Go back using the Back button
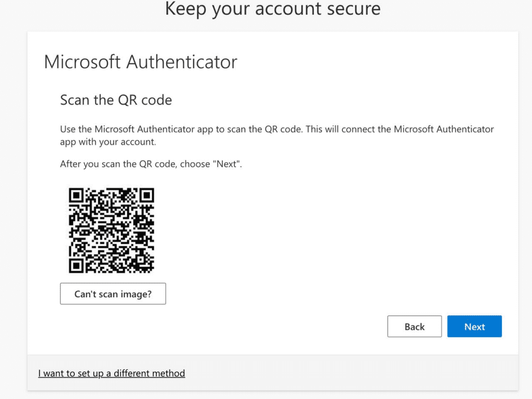 point(414,327)
